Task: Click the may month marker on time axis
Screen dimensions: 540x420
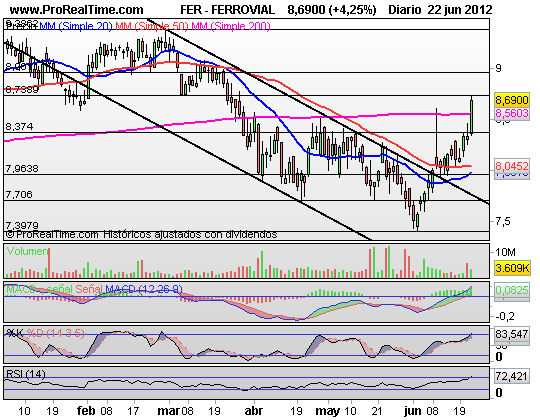Action: 328,411
